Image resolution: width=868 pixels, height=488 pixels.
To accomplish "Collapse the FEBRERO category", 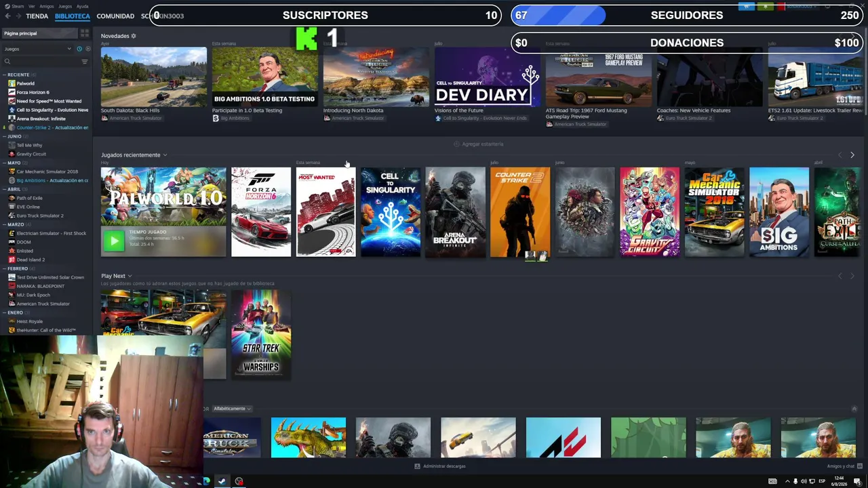I will [x=5, y=268].
